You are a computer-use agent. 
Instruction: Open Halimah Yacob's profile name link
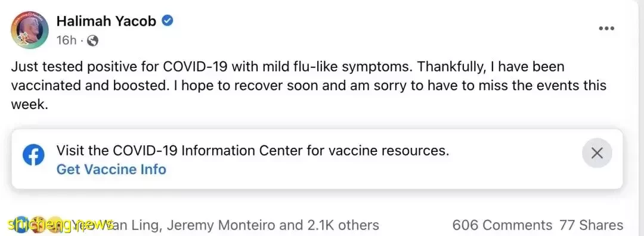coord(106,20)
